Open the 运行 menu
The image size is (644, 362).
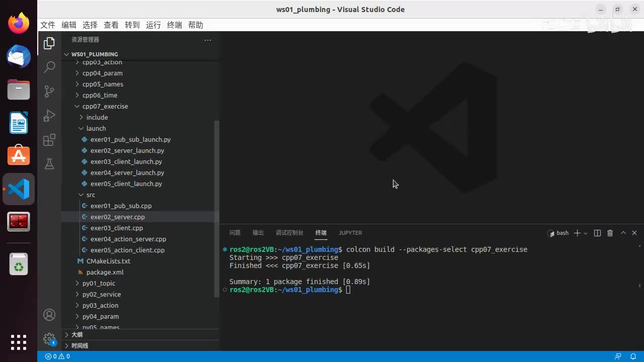[153, 25]
